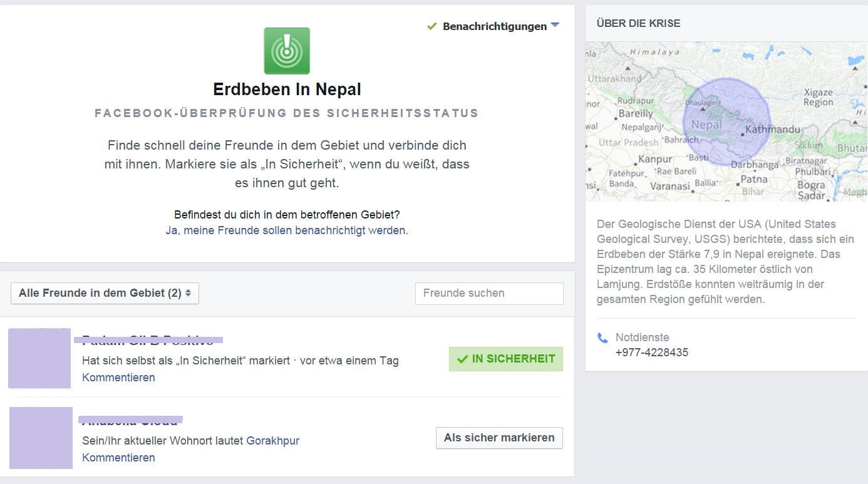868x484 pixels.
Task: Click the Kathmandu marker on the map
Action: coord(743,133)
